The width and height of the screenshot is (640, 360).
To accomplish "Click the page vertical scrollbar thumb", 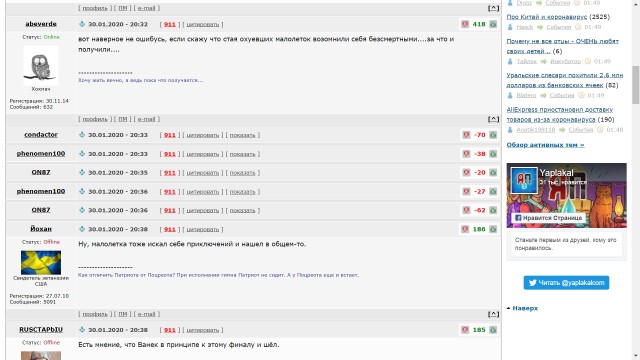I will (x=636, y=84).
